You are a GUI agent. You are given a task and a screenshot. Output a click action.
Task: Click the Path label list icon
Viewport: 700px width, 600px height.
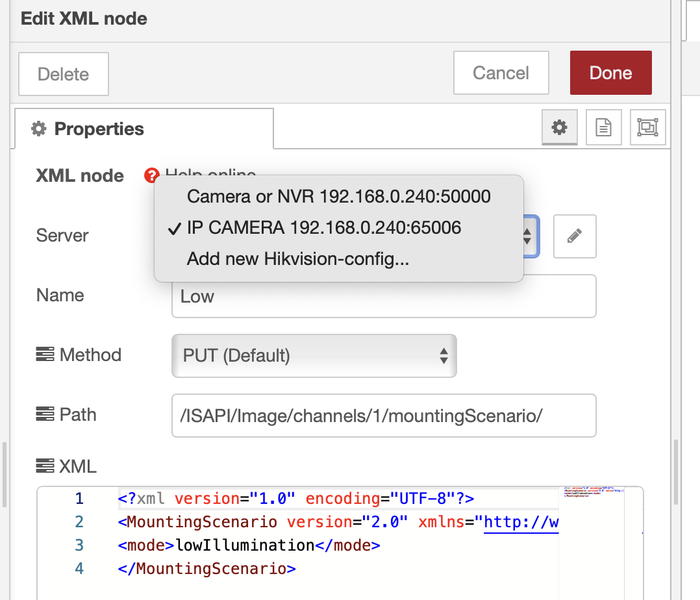click(45, 414)
